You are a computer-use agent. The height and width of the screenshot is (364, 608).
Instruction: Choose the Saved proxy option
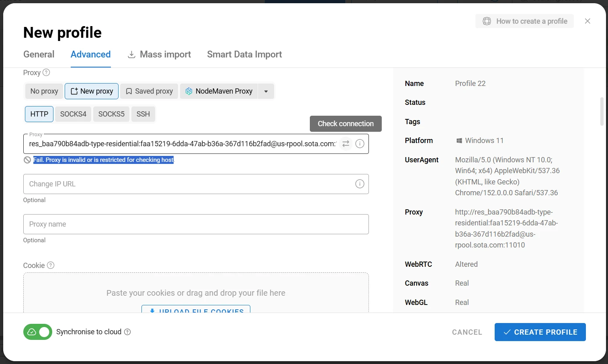[x=149, y=91]
